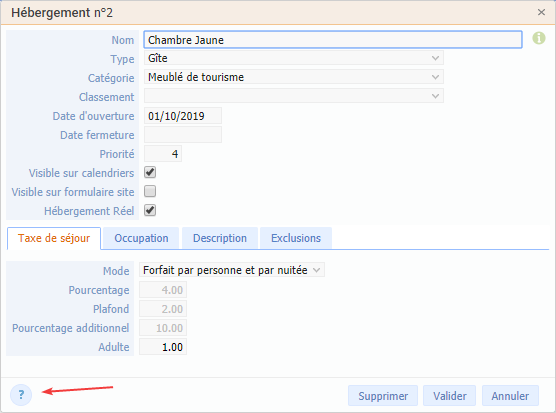The height and width of the screenshot is (413, 556).
Task: Select the Taxe de séjour tab
Action: (x=54, y=239)
